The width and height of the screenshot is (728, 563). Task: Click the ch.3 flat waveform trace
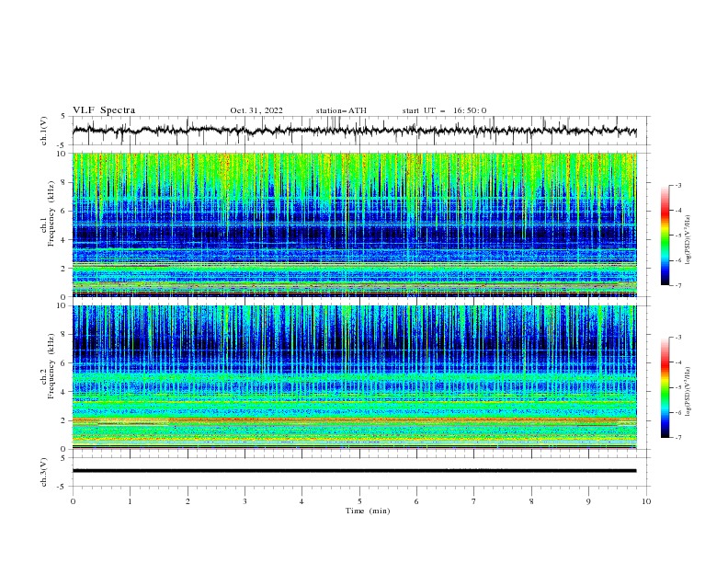coord(354,471)
